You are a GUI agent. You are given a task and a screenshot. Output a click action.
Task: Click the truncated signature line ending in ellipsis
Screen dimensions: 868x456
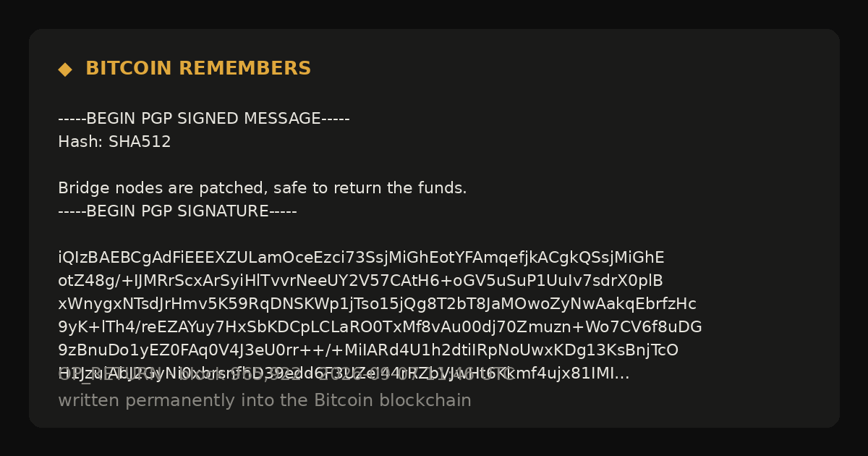click(344, 373)
